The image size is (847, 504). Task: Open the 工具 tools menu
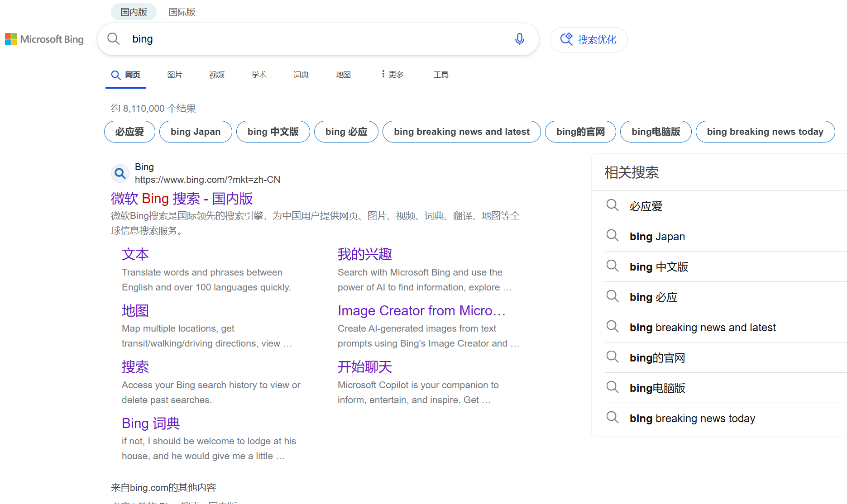(441, 75)
